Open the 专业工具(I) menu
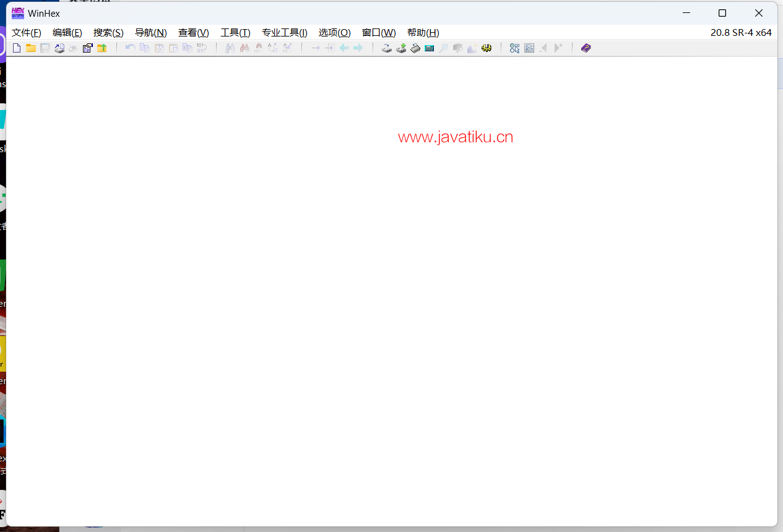The width and height of the screenshot is (783, 532). pos(285,33)
